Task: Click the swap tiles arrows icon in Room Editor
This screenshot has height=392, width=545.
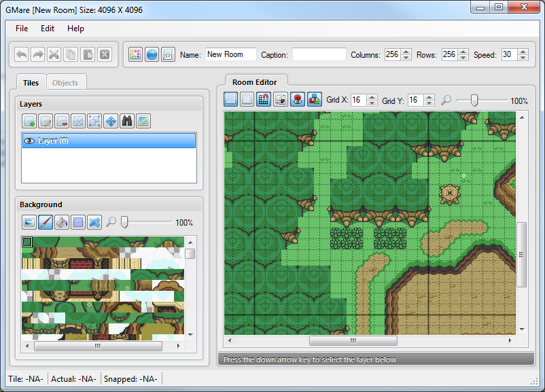Action: point(281,100)
